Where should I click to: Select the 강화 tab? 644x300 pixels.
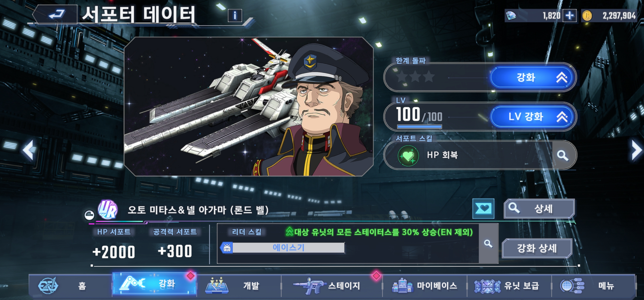pos(154,283)
